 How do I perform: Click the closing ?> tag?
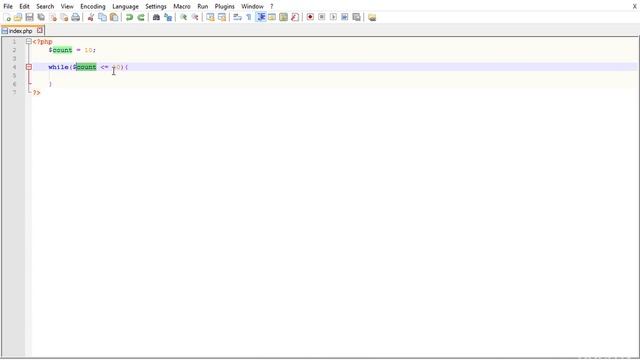point(37,93)
